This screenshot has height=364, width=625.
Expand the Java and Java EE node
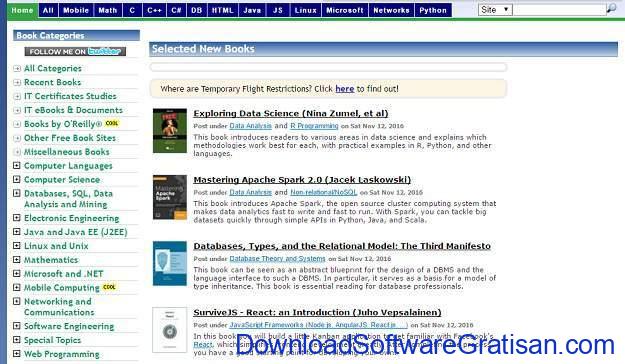[x=17, y=232]
